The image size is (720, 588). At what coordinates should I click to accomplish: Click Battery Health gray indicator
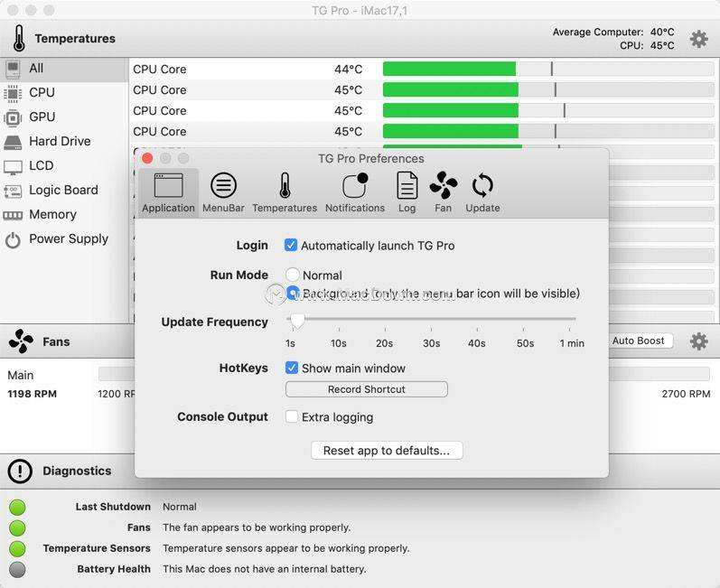pos(17,569)
